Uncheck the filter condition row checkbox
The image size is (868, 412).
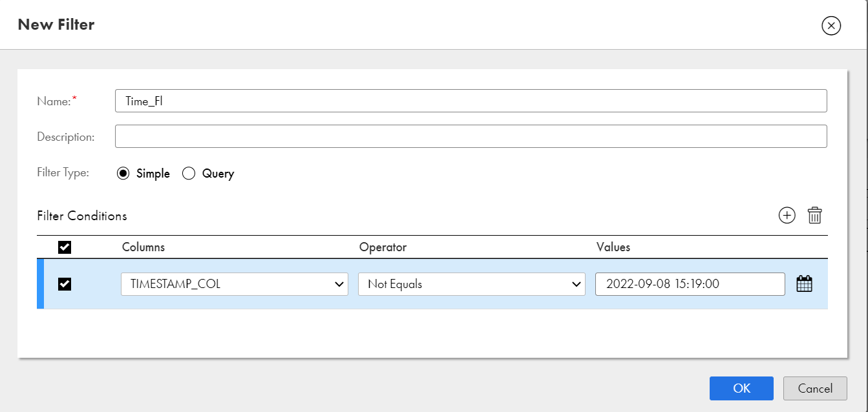tap(64, 283)
